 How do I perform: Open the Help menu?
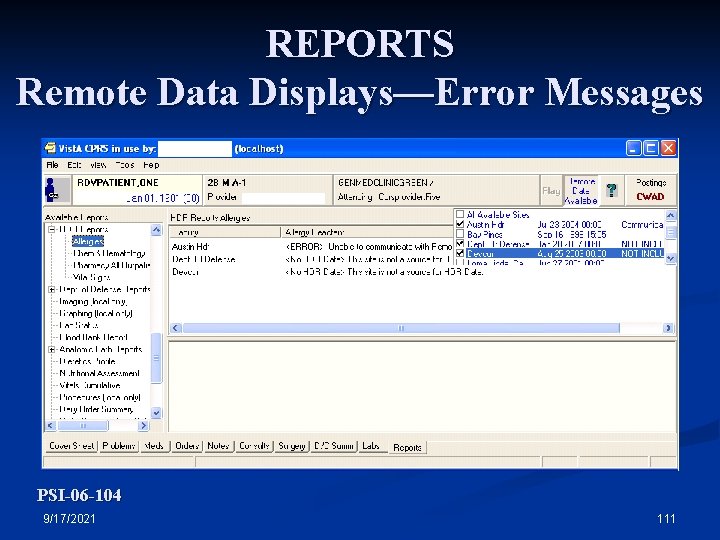click(x=151, y=165)
